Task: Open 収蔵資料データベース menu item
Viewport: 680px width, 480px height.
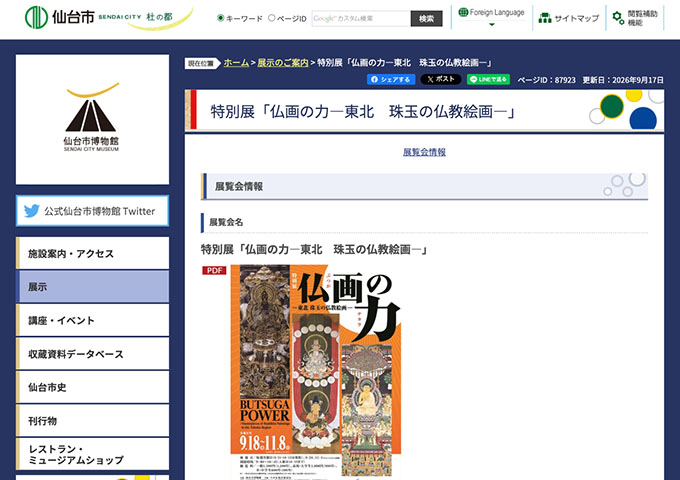Action: click(x=92, y=354)
